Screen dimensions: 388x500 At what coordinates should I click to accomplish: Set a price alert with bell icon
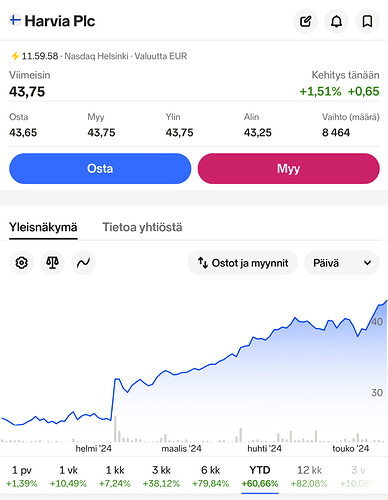(336, 21)
